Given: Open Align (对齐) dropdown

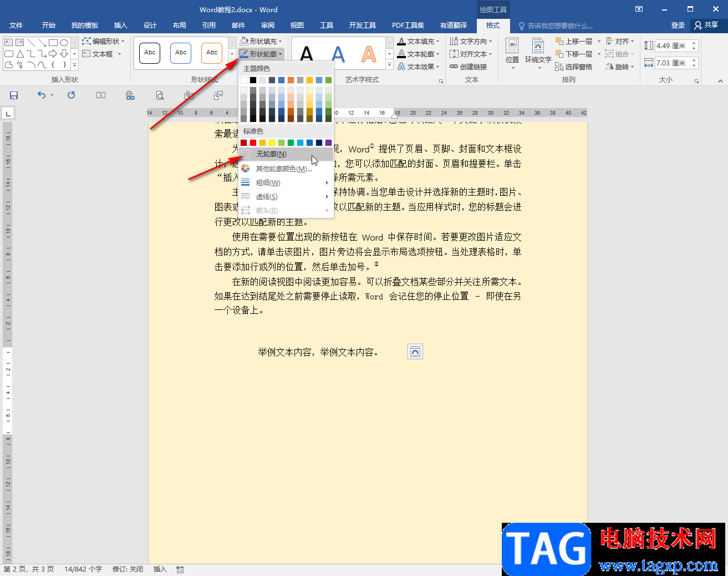Looking at the screenshot, I should (620, 41).
